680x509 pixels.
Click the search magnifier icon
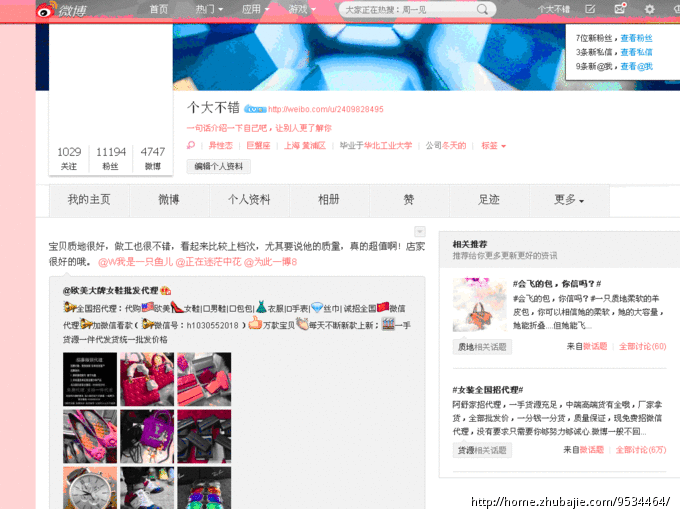(x=482, y=10)
